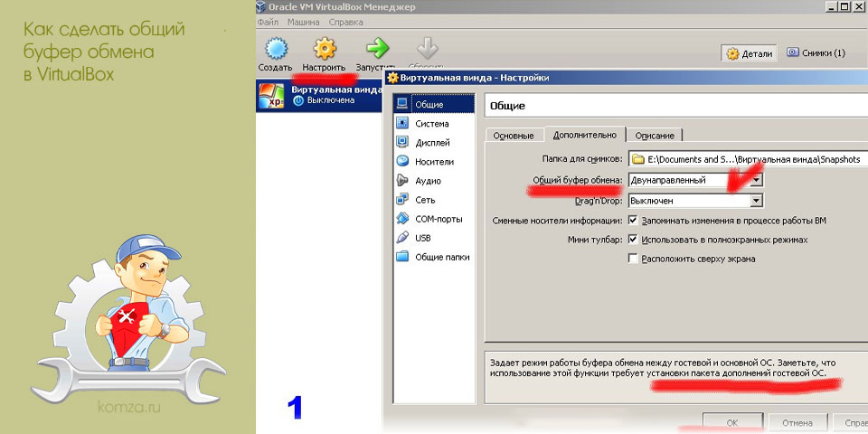The image size is (868, 434).
Task: Select the Виртуальная винда XP machine icon
Action: pyautogui.click(x=271, y=95)
